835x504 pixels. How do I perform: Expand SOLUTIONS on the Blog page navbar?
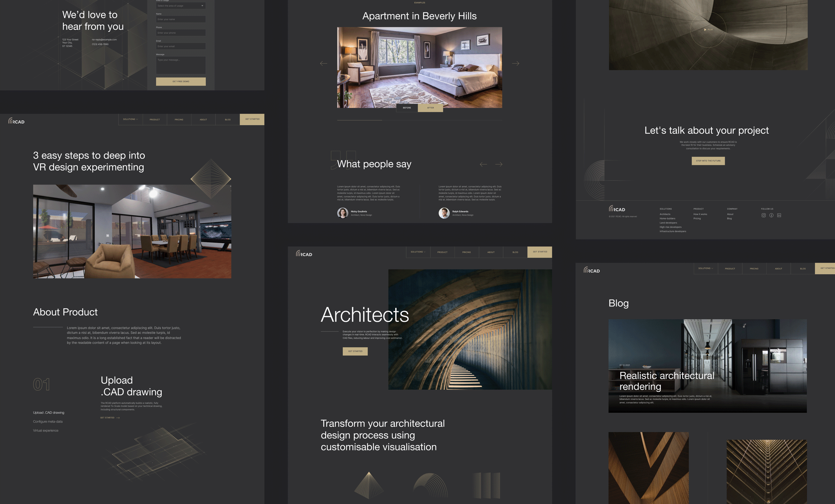(x=706, y=268)
